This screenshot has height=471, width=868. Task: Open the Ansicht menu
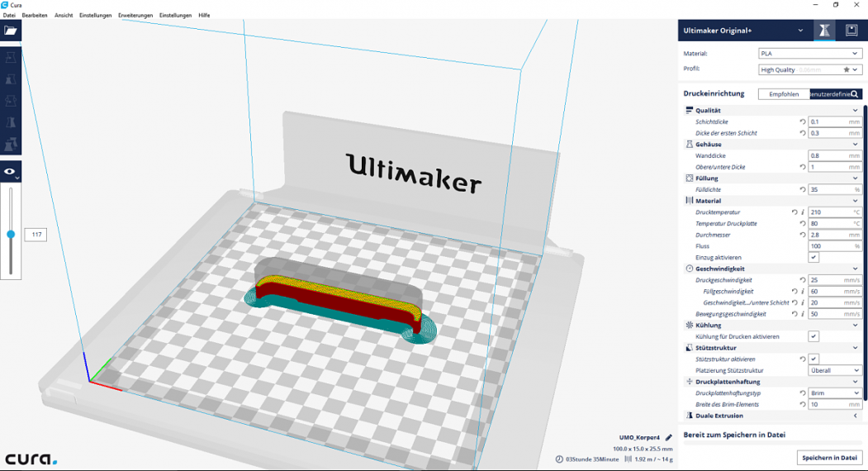[x=64, y=16]
